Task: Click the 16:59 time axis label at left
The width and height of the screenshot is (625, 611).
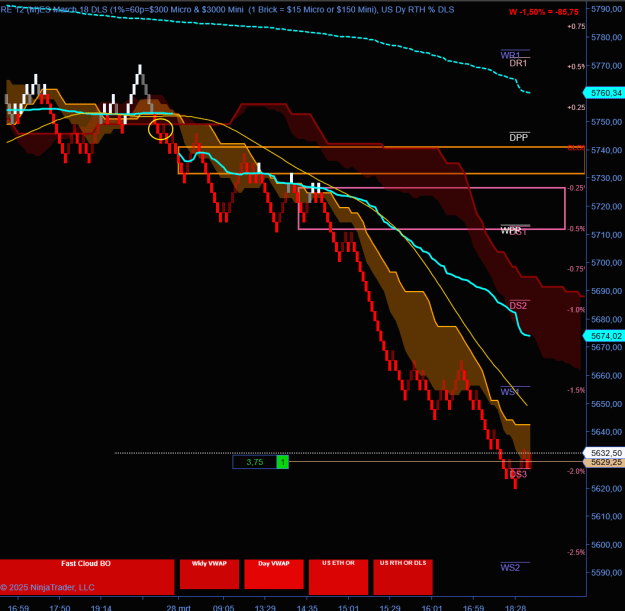Action: coord(18,607)
